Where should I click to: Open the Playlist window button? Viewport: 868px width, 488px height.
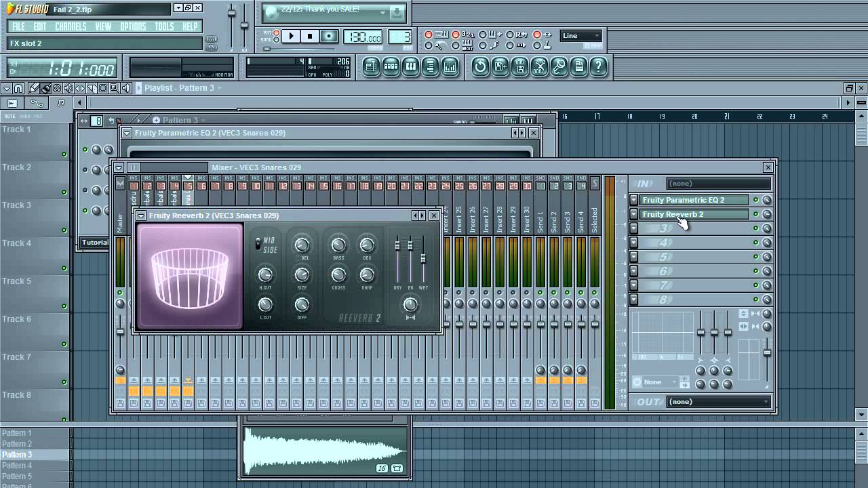(370, 66)
